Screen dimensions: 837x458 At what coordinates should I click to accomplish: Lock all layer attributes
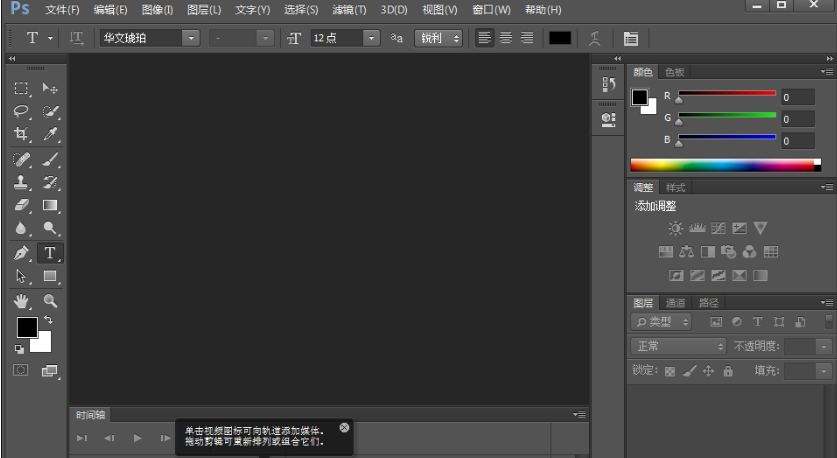pyautogui.click(x=728, y=371)
